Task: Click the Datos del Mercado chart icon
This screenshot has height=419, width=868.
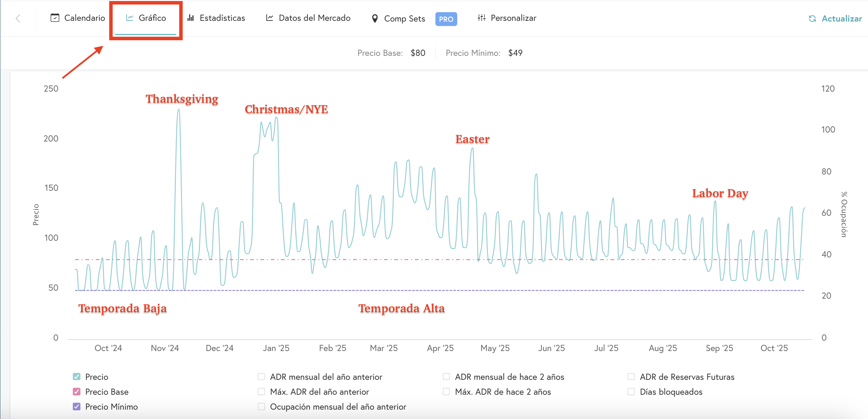Action: click(x=269, y=18)
